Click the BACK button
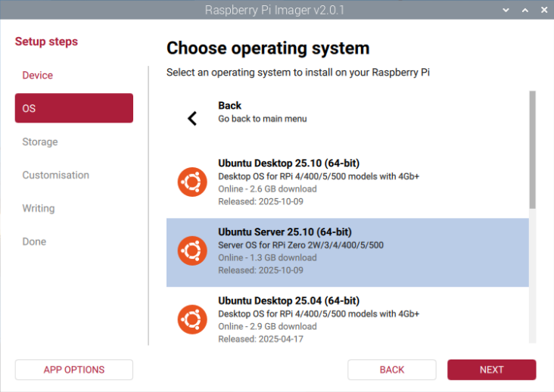 392,370
